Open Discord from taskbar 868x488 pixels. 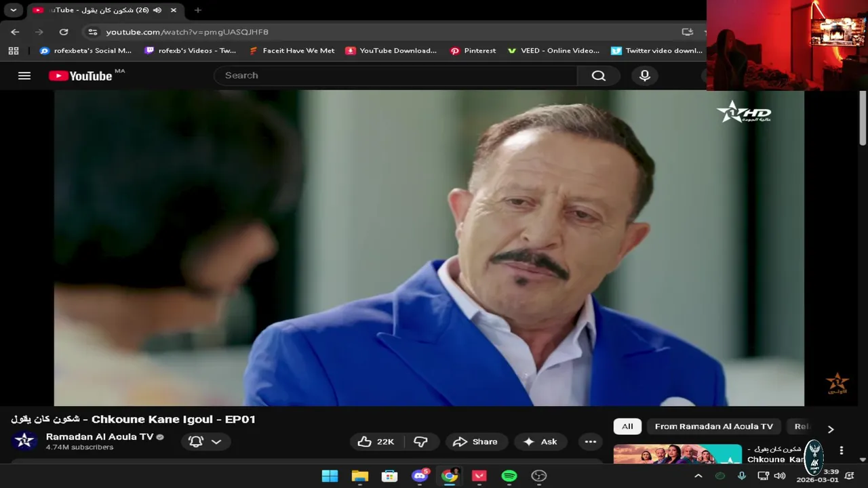pos(420,476)
